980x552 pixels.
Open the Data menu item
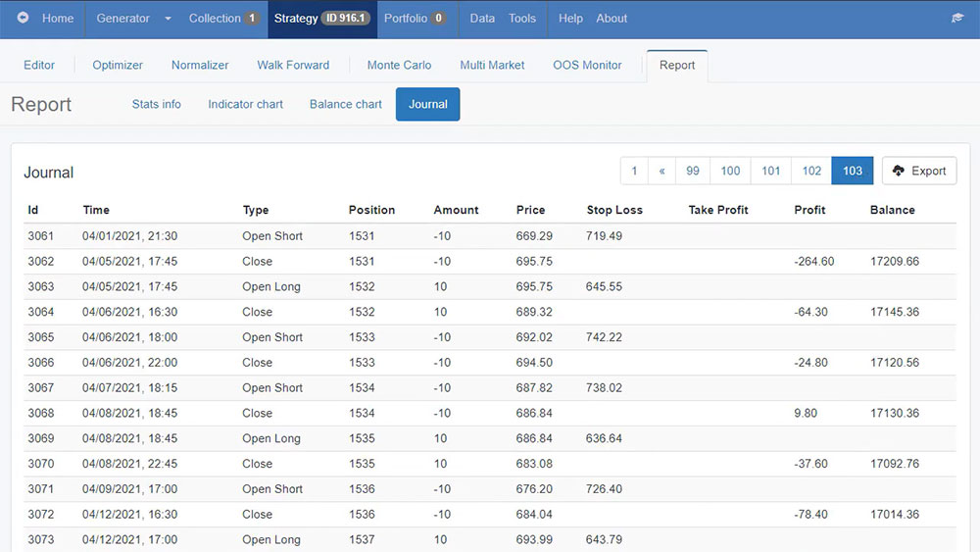click(x=482, y=19)
